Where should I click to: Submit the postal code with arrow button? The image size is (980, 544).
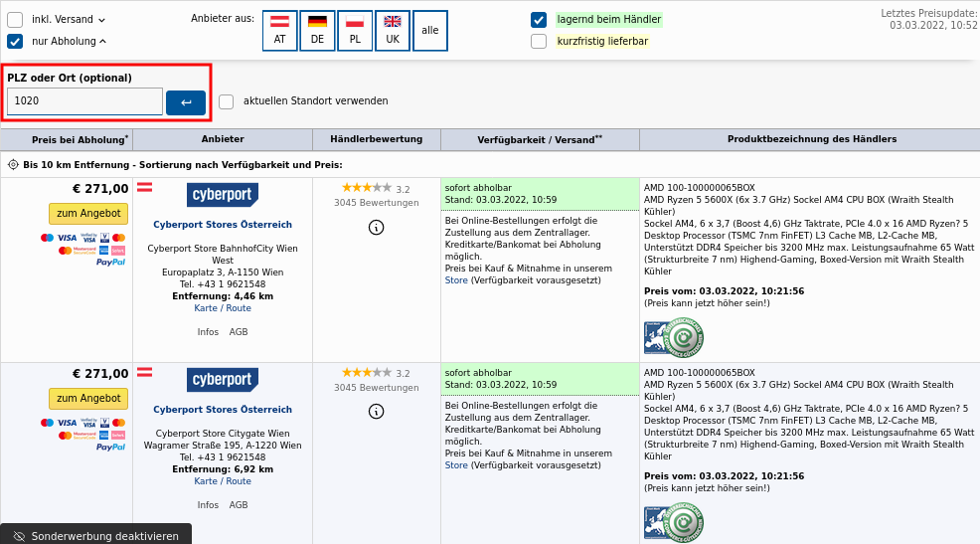click(186, 102)
